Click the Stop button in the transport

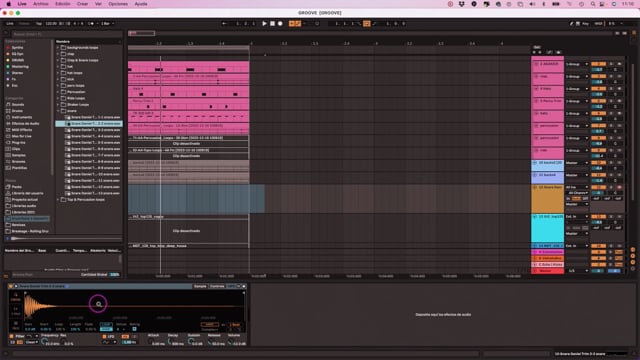tap(272, 24)
